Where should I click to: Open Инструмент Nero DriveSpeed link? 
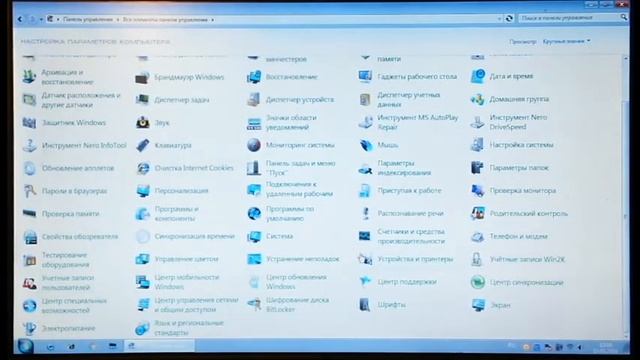[518, 122]
